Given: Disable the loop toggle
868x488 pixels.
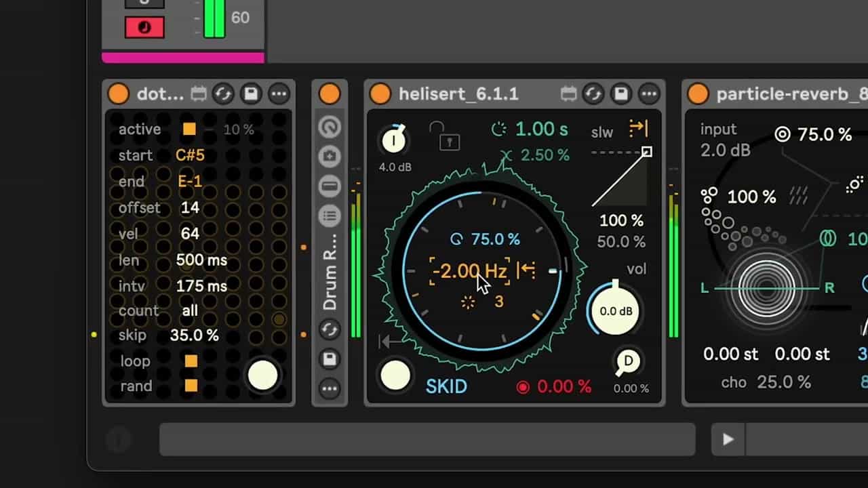Looking at the screenshot, I should [191, 361].
